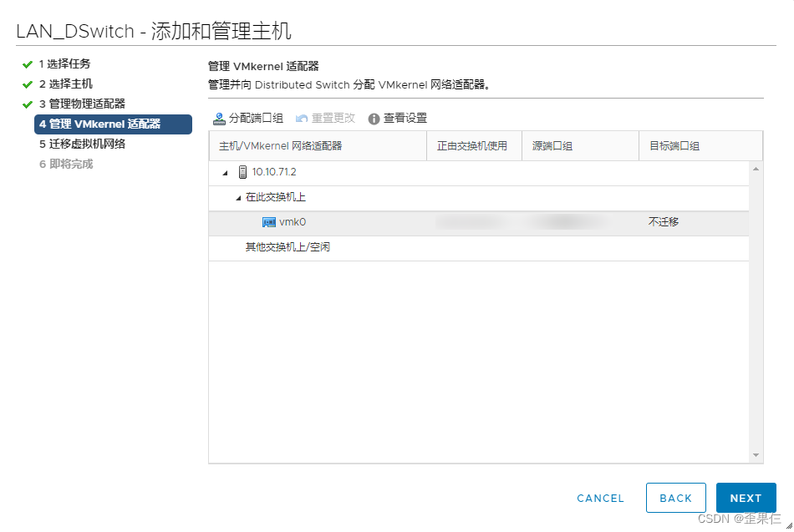The image size is (794, 532).
Task: Click the table scrollbar down arrow
Action: pos(756,455)
